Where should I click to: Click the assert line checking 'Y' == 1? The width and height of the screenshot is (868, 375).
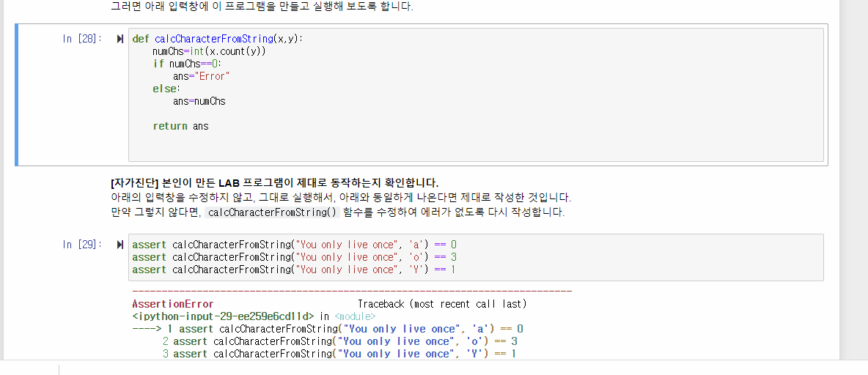(295, 270)
